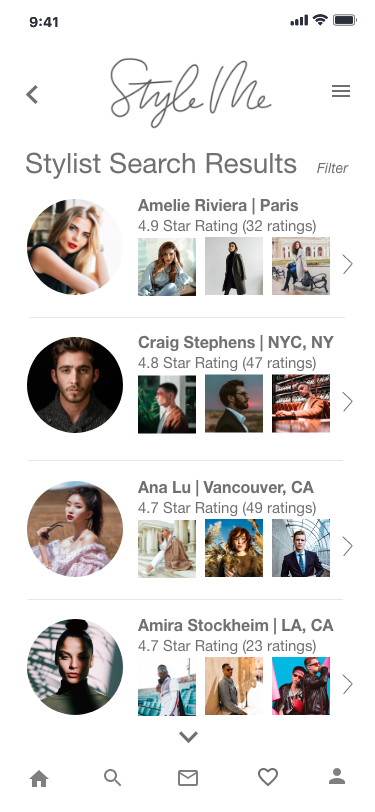375x812 pixels.
Task: Show more results with down chevron
Action: [x=189, y=737]
